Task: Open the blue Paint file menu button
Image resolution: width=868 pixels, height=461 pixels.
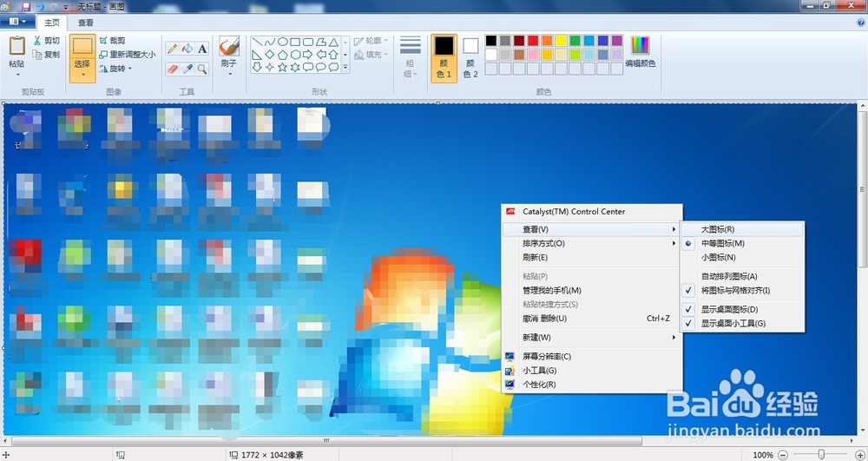Action: pyautogui.click(x=17, y=22)
